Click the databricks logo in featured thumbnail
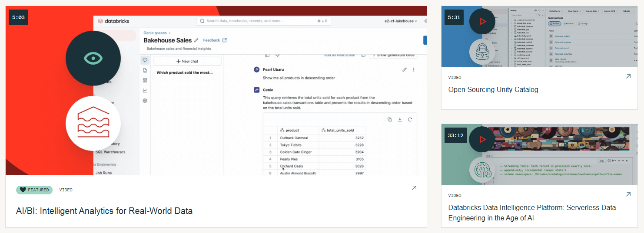The height and width of the screenshot is (233, 644). (x=113, y=21)
